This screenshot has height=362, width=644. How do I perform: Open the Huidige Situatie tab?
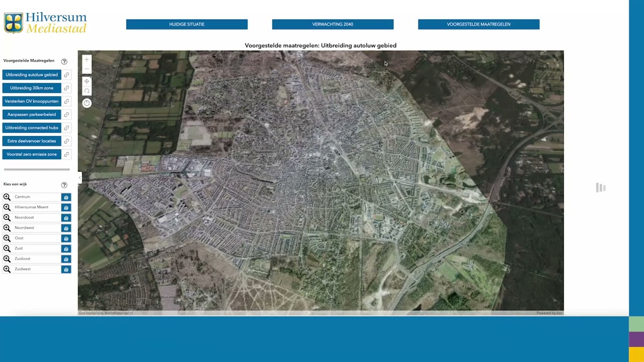187,24
